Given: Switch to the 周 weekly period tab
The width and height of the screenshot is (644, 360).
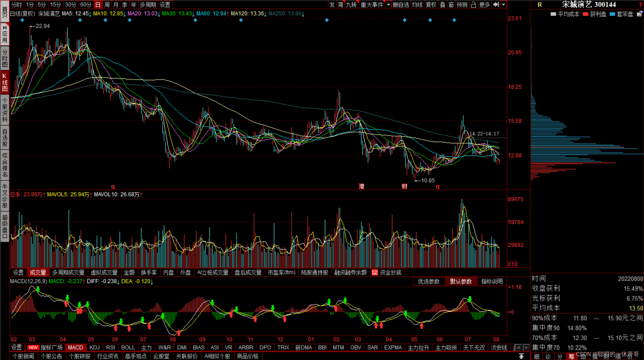Looking at the screenshot, I should tap(107, 4).
